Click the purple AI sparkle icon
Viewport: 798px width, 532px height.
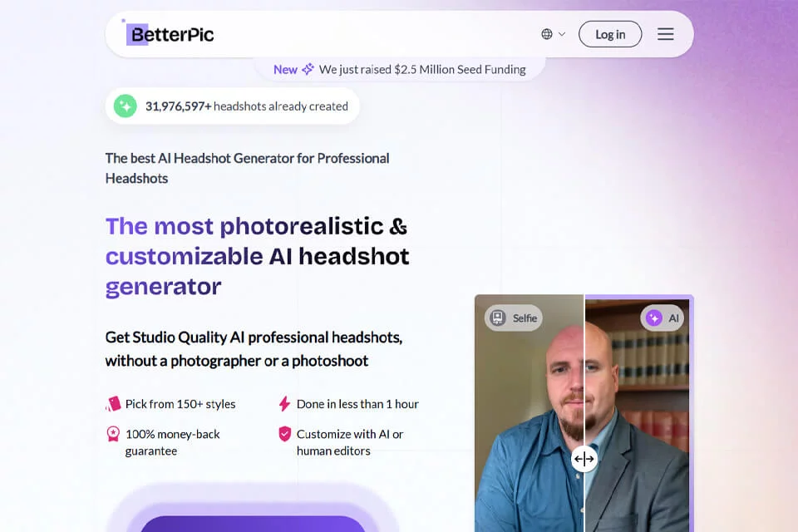pos(654,318)
